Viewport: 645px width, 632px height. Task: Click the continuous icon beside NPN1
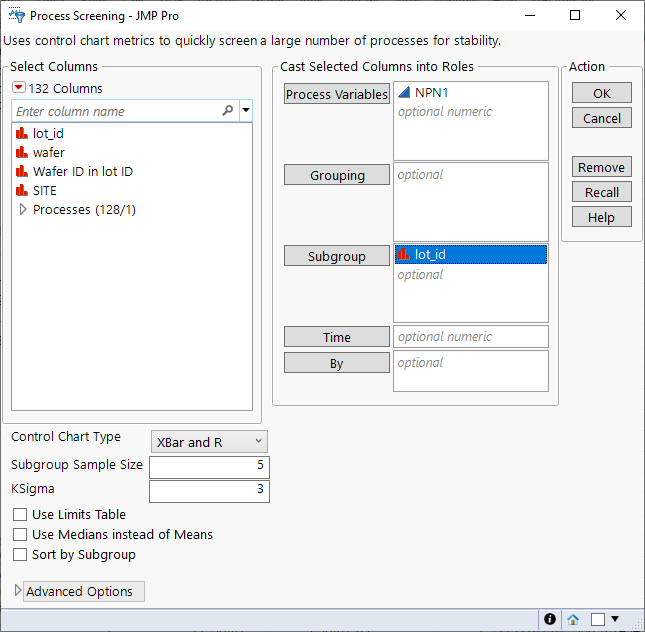pos(404,92)
